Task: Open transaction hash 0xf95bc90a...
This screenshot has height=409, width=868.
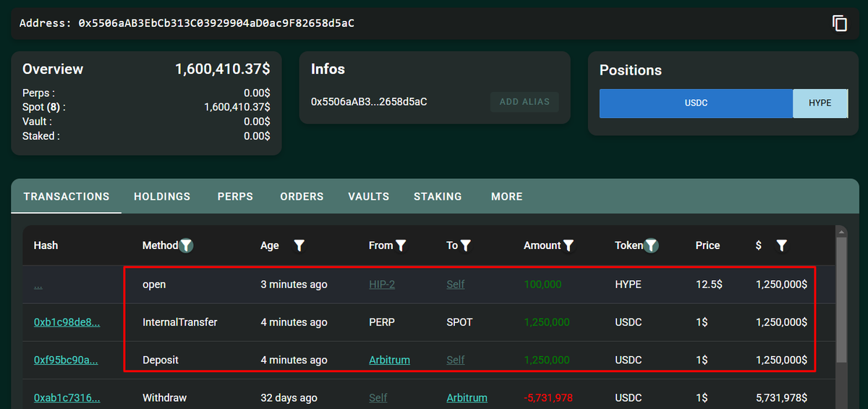Action: pos(66,360)
